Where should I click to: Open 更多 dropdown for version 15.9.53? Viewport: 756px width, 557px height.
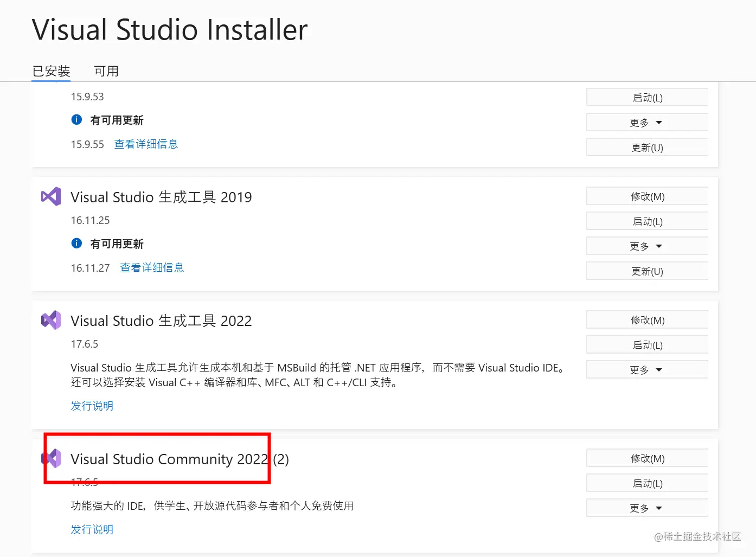pyautogui.click(x=647, y=123)
